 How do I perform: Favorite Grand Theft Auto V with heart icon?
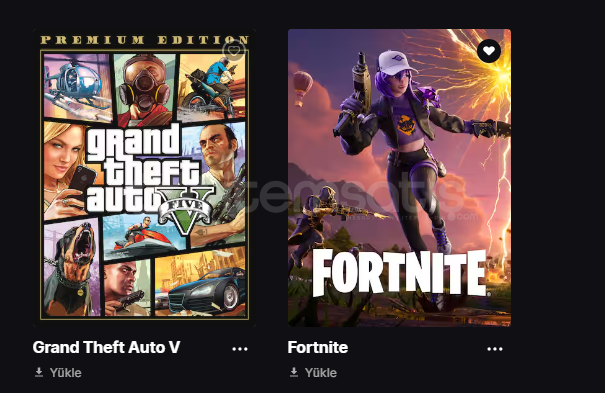click(234, 51)
